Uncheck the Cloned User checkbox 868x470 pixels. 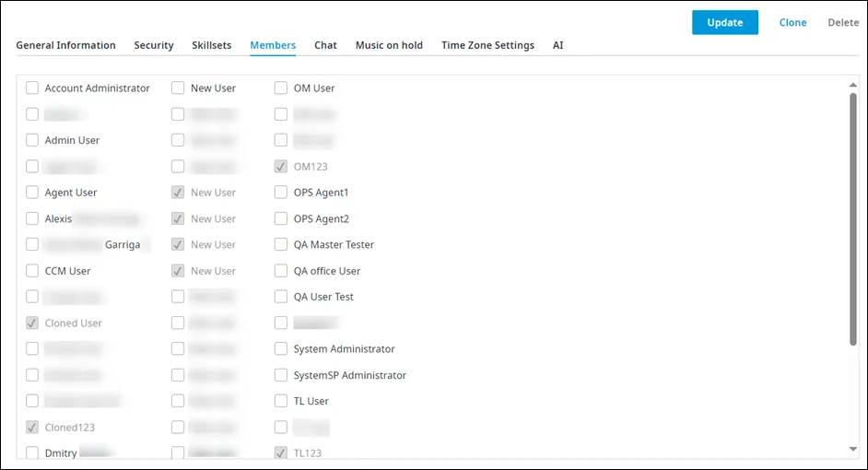32,323
